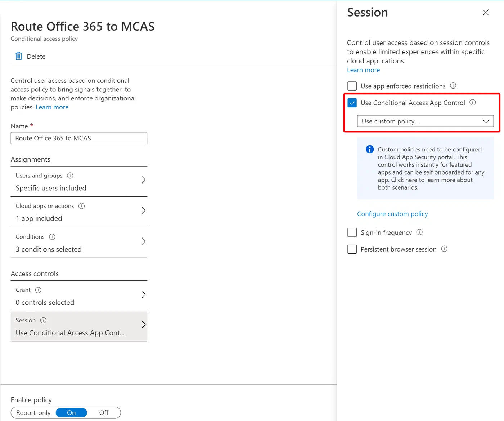Click the Delete trash can icon
Screen dimensions: 504x421
pos(19,56)
